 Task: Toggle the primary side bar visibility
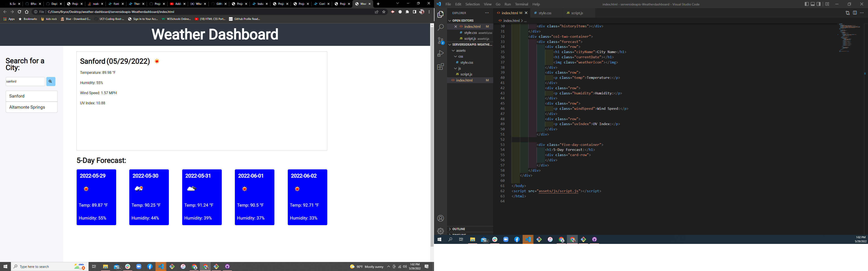[807, 4]
